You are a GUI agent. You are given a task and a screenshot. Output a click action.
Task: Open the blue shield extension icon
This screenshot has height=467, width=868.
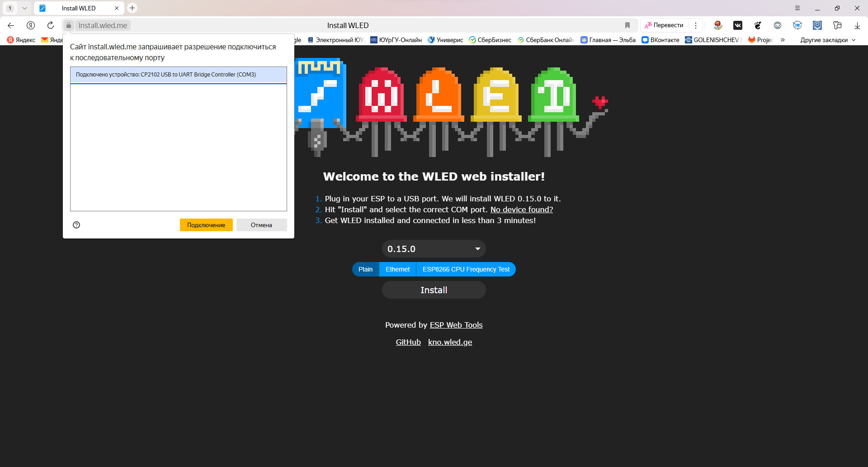pyautogui.click(x=797, y=25)
